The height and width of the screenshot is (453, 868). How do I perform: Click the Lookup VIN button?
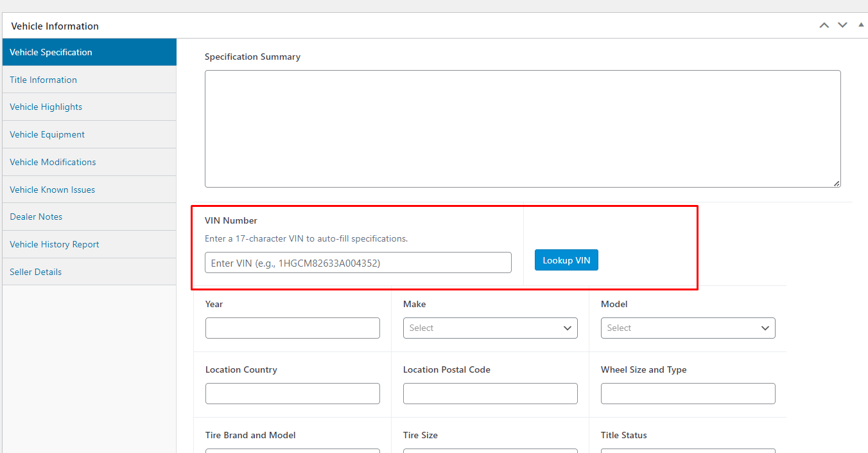click(566, 260)
